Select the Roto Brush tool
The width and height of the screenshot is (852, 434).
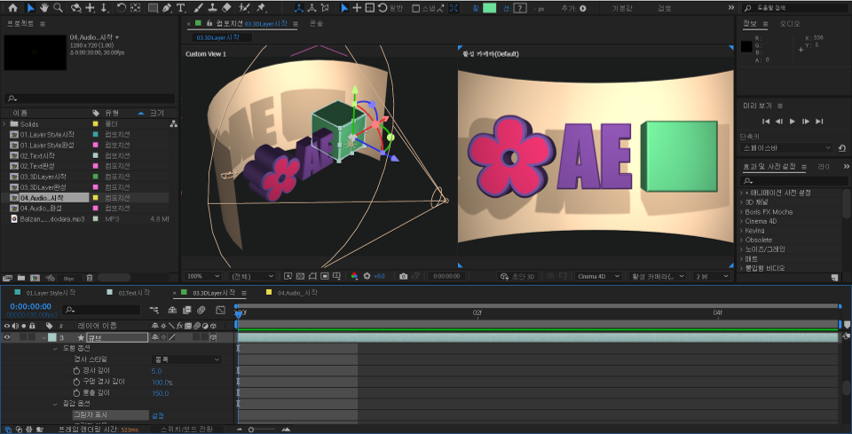(245, 8)
